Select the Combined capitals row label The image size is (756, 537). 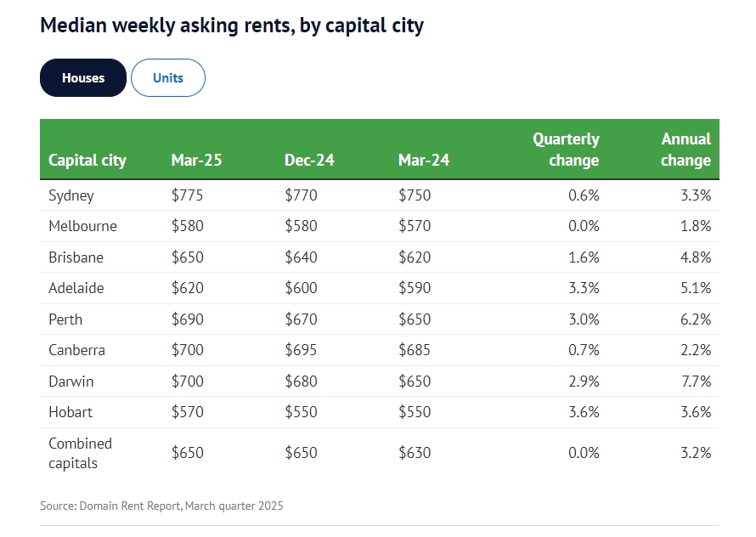point(80,453)
